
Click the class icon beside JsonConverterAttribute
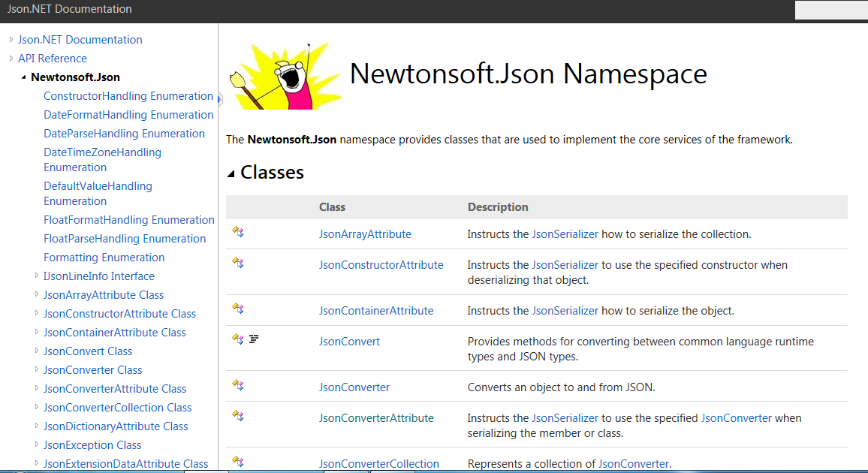[x=238, y=417]
